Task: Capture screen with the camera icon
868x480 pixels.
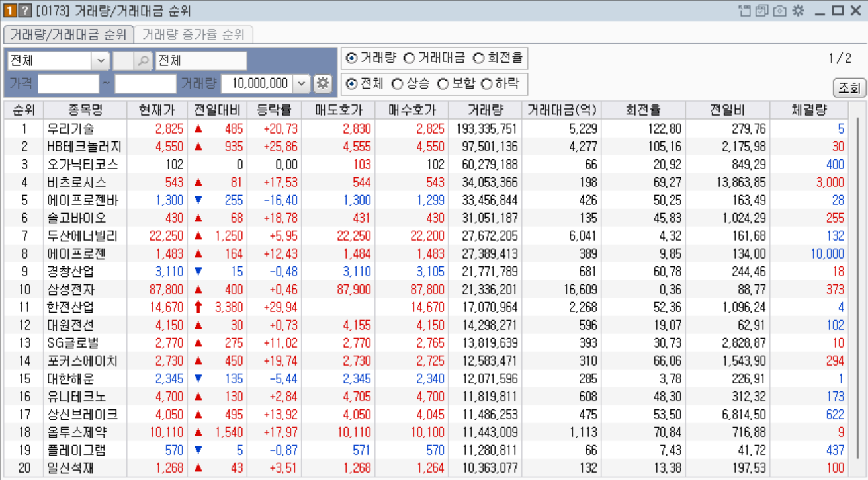Action: point(780,11)
